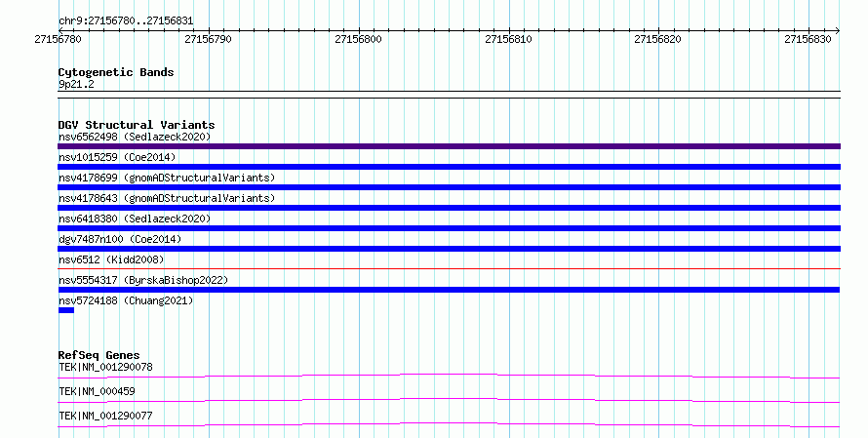Open variant dgv7487n100 (Coe2014) label
The image size is (868, 438).
[x=120, y=239]
